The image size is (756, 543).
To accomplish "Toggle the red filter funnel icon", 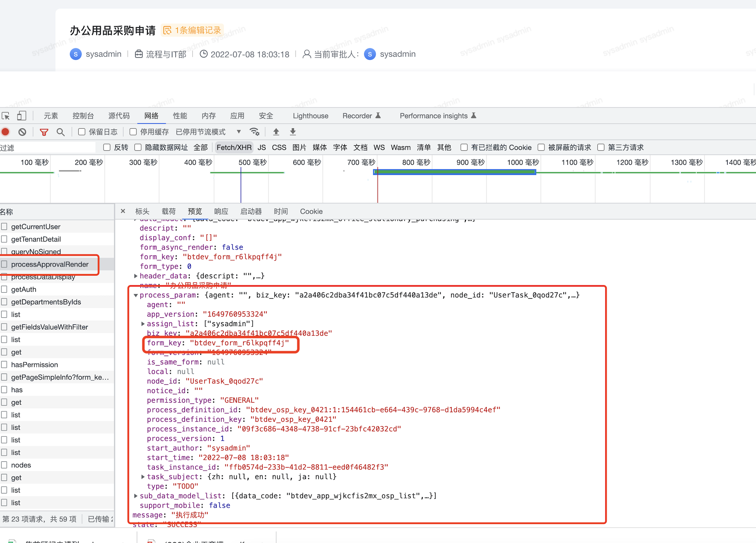I will point(44,132).
